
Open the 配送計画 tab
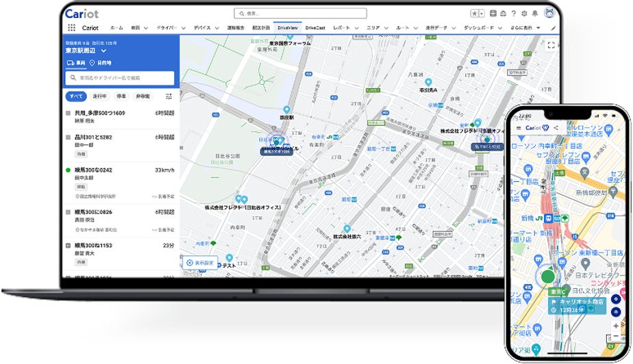click(261, 28)
